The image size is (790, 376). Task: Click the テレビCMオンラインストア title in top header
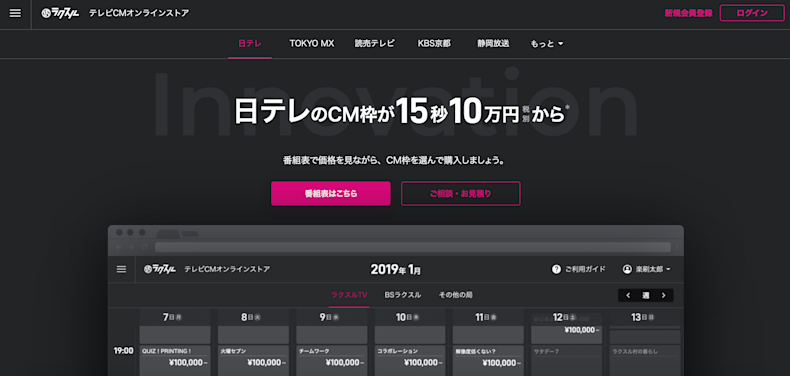click(x=139, y=14)
